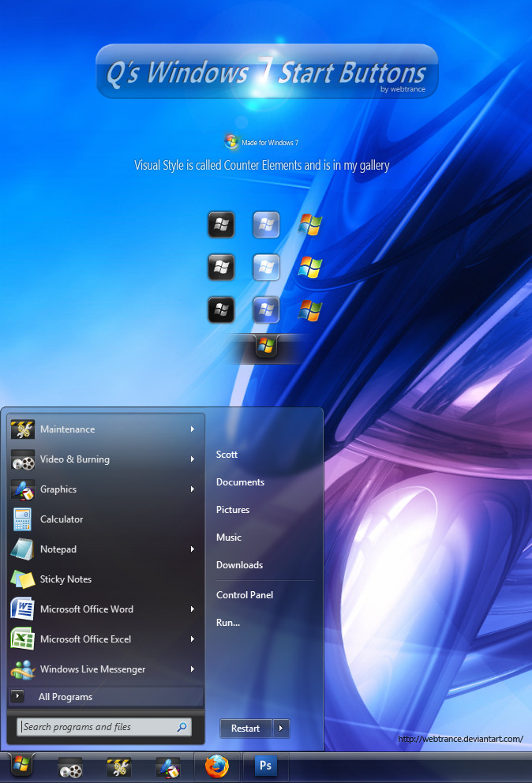532x783 pixels.
Task: Open the film reel taskbar icon
Action: (x=70, y=767)
